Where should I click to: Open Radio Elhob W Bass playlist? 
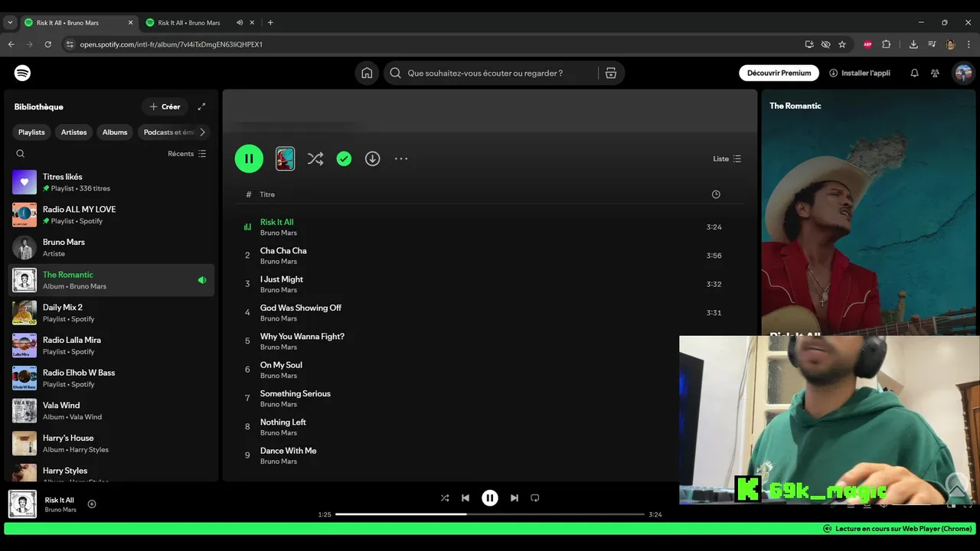click(x=111, y=378)
